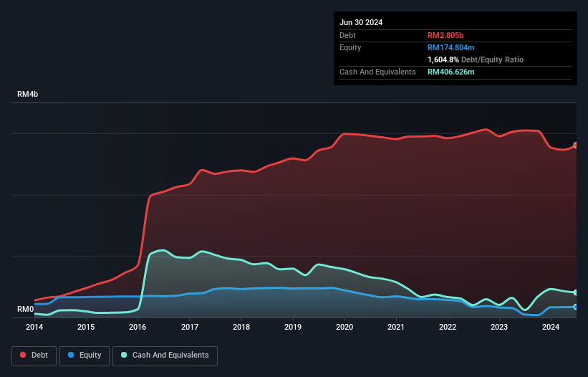Viewport: 588px width, 377px height.
Task: Click the RM2.805b debt value
Action: [x=445, y=35]
